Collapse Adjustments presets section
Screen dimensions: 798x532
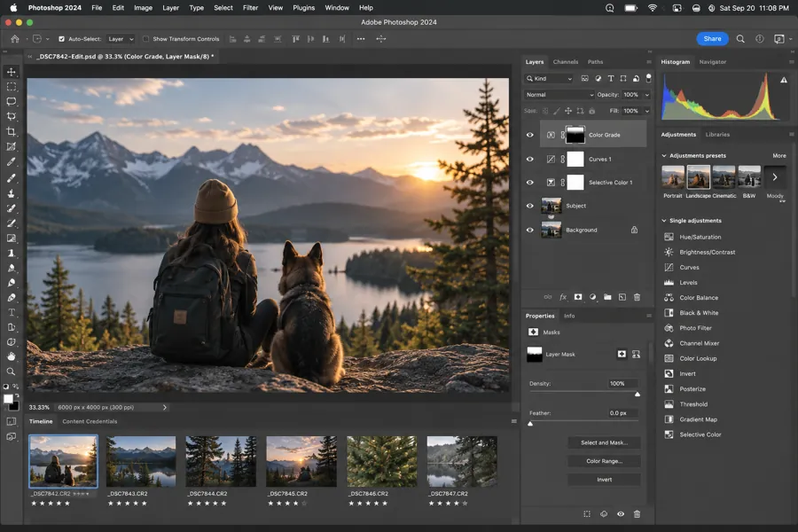(664, 156)
